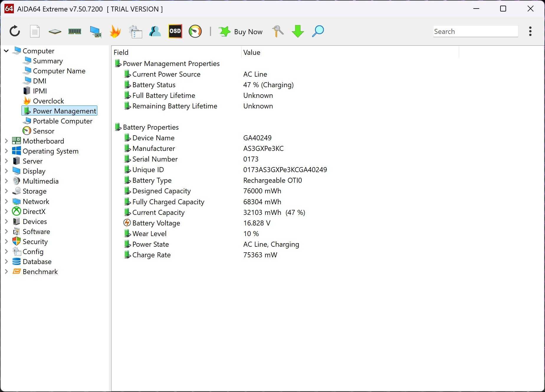
Task: Click the 32103 mWh (47 %) value
Action: pos(274,213)
